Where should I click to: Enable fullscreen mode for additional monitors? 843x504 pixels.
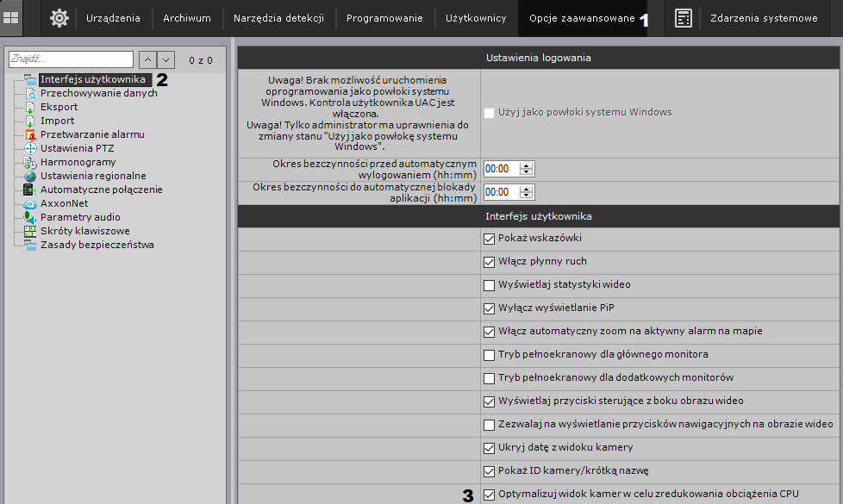(x=489, y=378)
